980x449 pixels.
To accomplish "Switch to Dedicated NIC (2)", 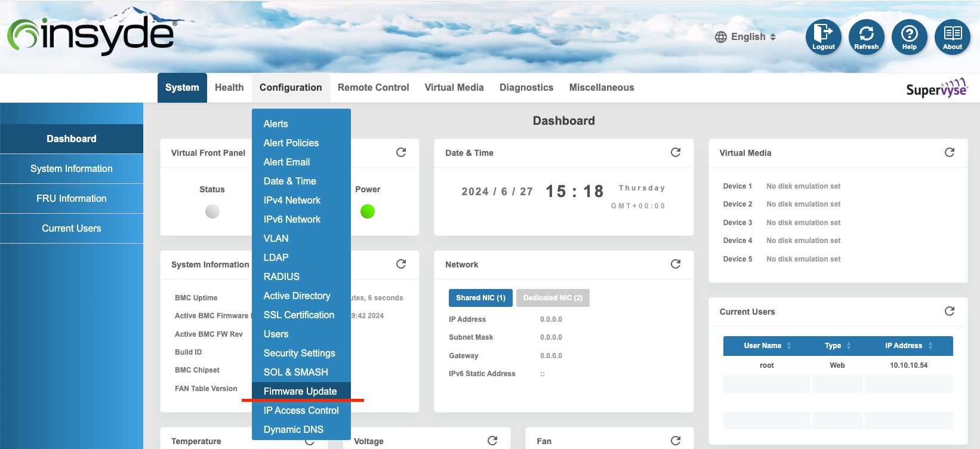I will pos(552,298).
